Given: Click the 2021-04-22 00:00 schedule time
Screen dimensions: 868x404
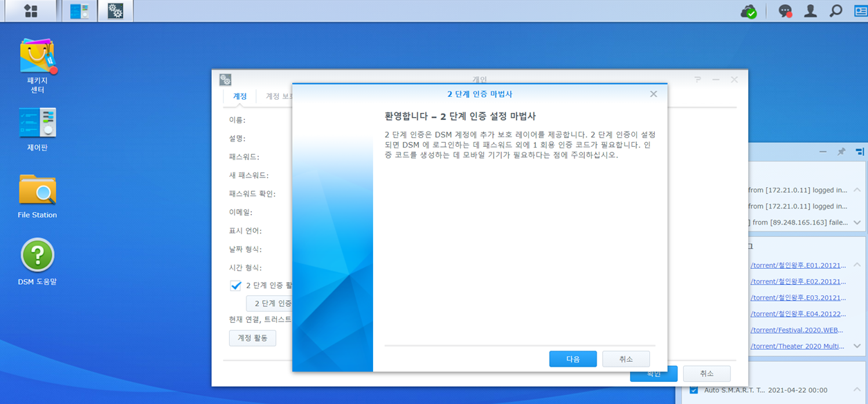Looking at the screenshot, I should [x=797, y=390].
